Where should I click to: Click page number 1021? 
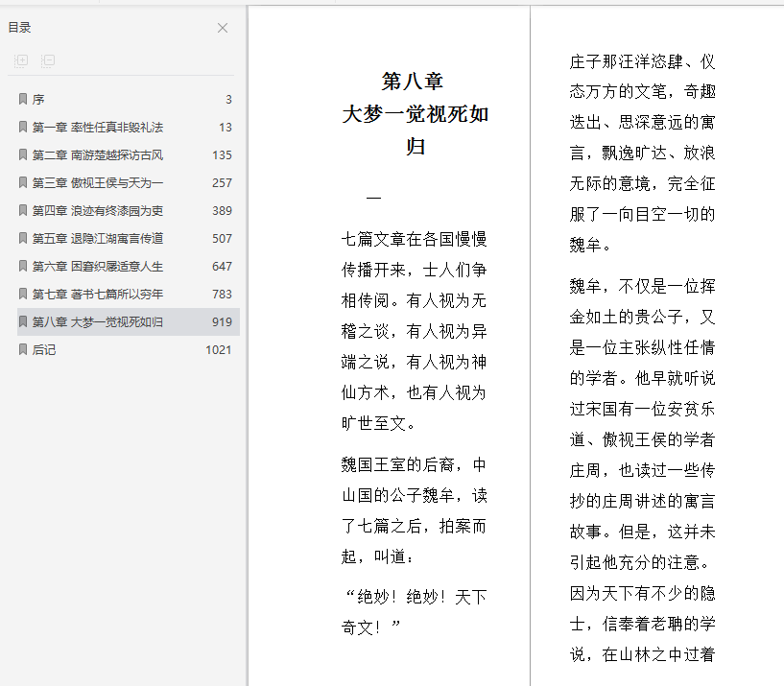click(219, 350)
